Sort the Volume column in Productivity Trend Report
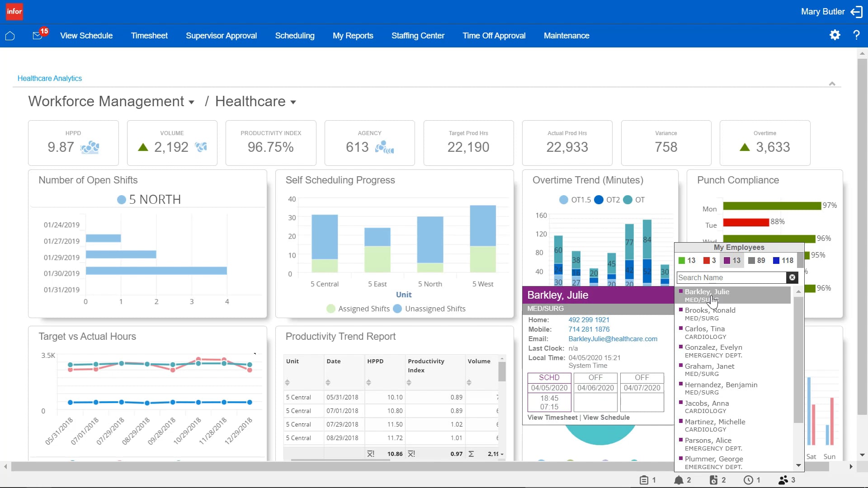868x488 pixels. point(469,383)
